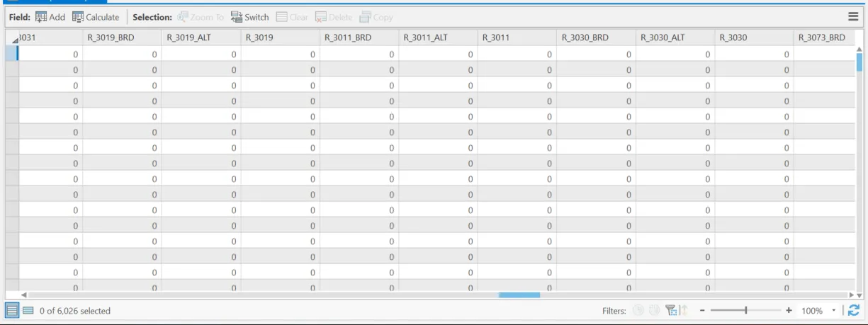
Task: Add a new field to the table
Action: click(50, 17)
